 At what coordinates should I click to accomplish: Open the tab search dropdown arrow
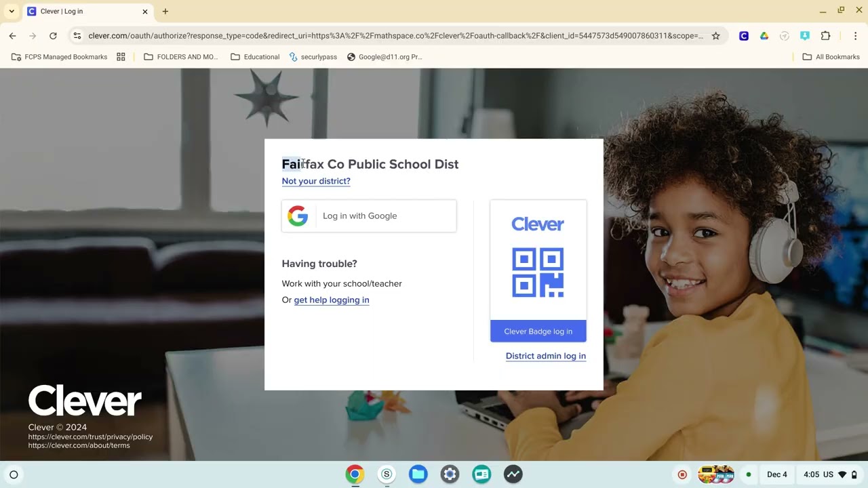pos(12,12)
